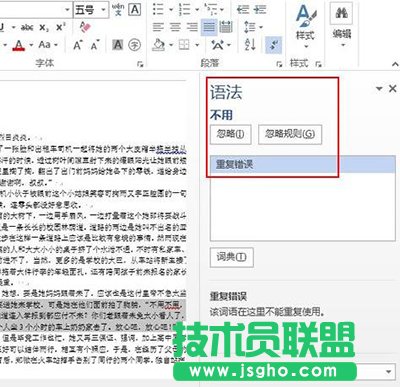Image resolution: width=400 pixels, height=387 pixels.
Task: Open the font color dropdown arrow
Action: pyautogui.click(x=31, y=45)
